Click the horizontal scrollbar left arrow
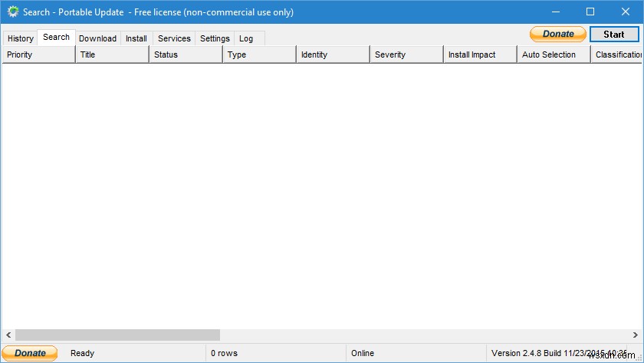 8,335
